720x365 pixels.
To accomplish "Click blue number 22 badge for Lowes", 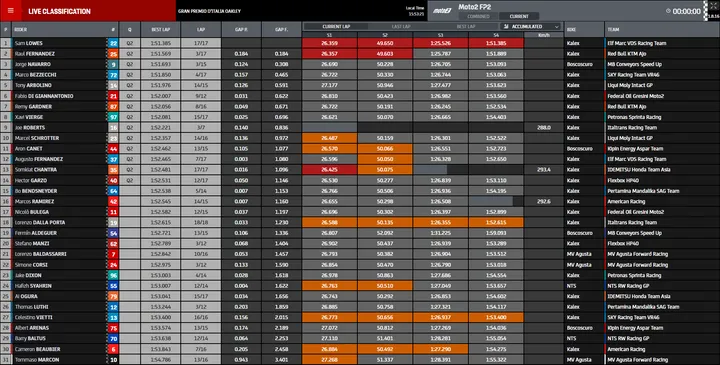I will coord(113,43).
